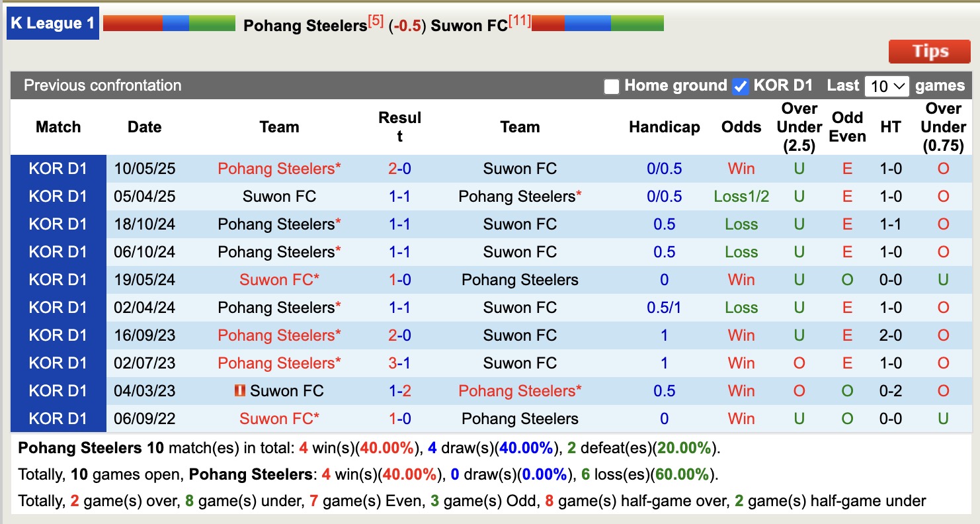Screen dimensions: 980x524
Task: Click blue segment of Pohang Steelers form bar
Action: click(175, 23)
